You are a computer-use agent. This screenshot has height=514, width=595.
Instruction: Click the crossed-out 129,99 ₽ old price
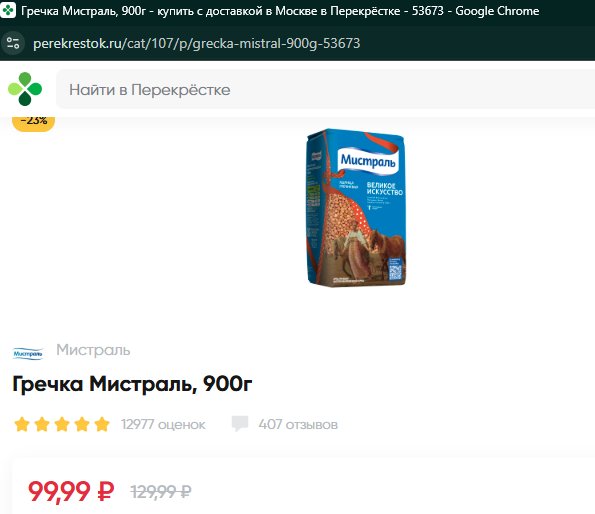(161, 492)
